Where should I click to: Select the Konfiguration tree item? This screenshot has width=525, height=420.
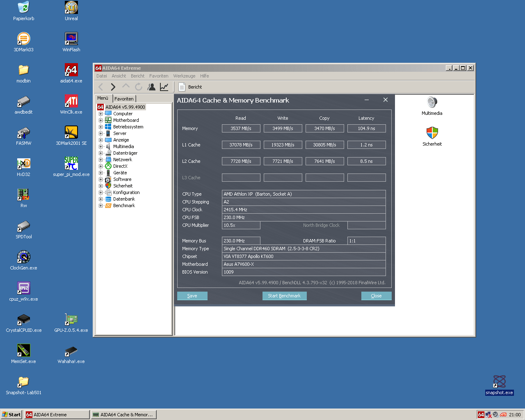click(126, 192)
